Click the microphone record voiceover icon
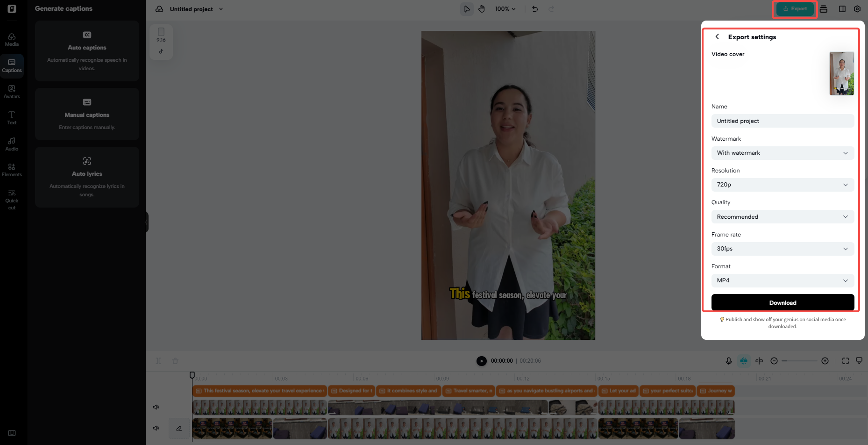868x445 pixels. click(x=728, y=361)
